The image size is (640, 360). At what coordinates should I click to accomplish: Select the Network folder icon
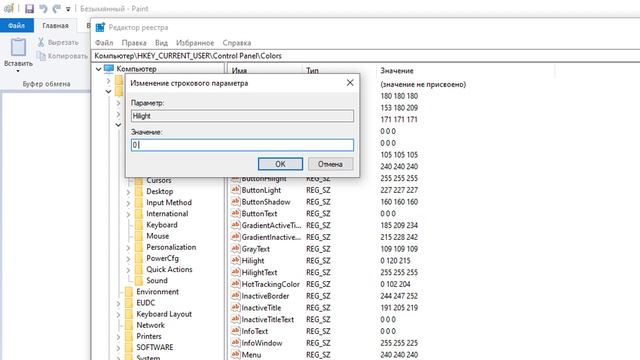click(129, 325)
